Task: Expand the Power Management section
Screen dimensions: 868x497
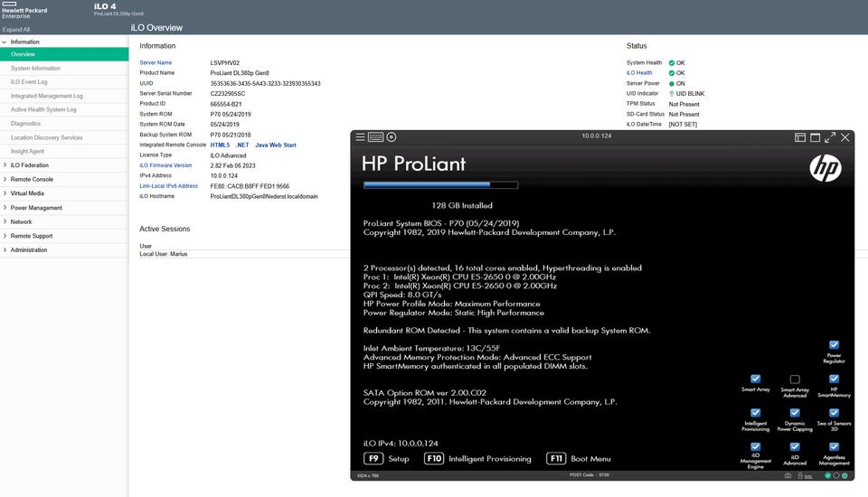Action: pyautogui.click(x=5, y=208)
